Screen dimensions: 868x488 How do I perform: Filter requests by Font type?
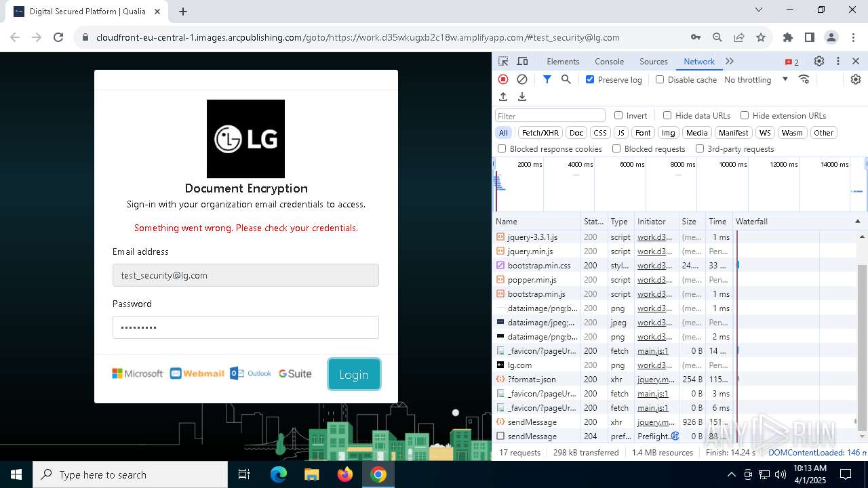643,133
